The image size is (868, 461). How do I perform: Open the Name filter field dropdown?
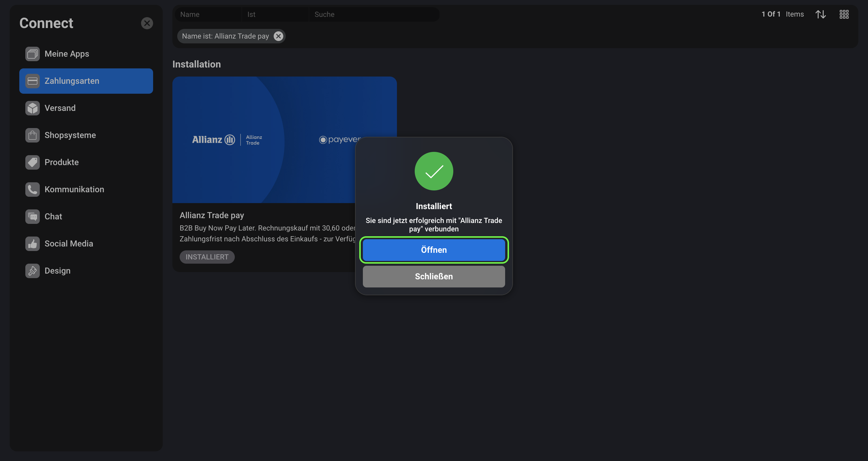pos(208,14)
